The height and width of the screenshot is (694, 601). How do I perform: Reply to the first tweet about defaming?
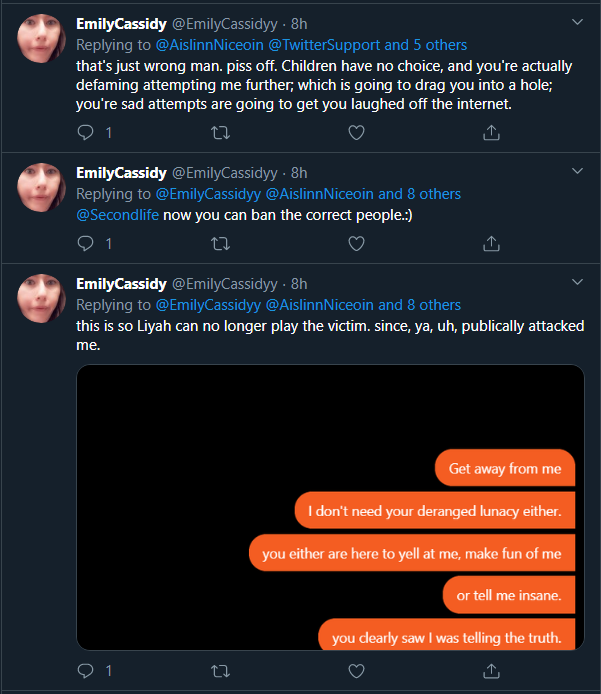coord(86,132)
